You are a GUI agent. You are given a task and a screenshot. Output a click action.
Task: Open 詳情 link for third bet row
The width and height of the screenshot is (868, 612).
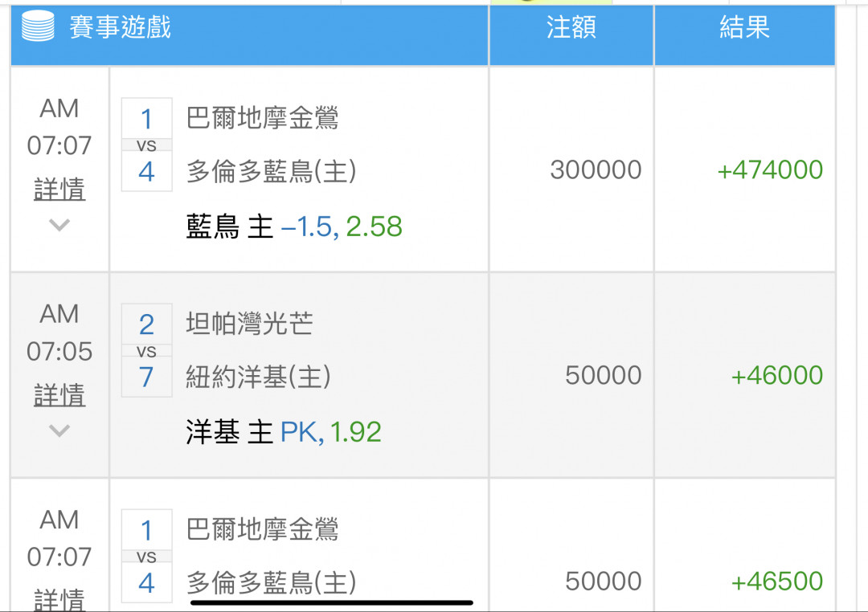pos(59,600)
